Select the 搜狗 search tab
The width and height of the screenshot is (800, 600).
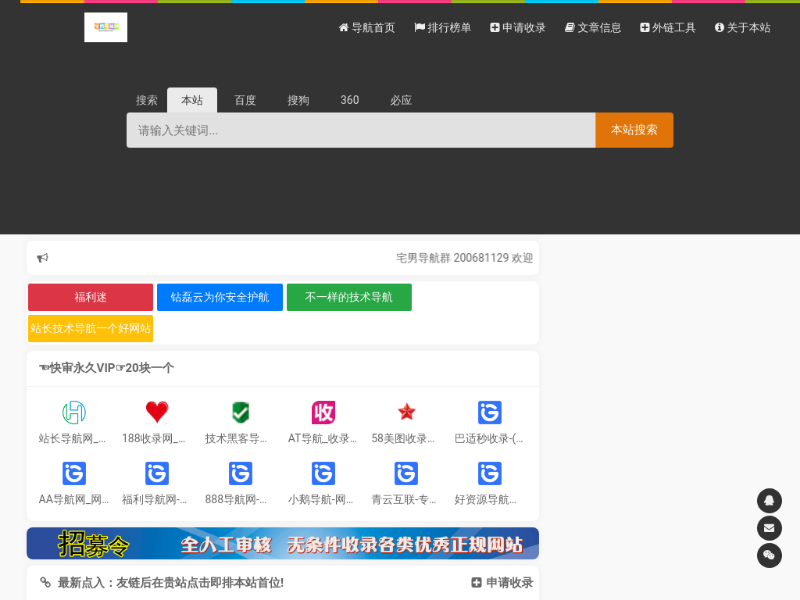click(x=298, y=100)
